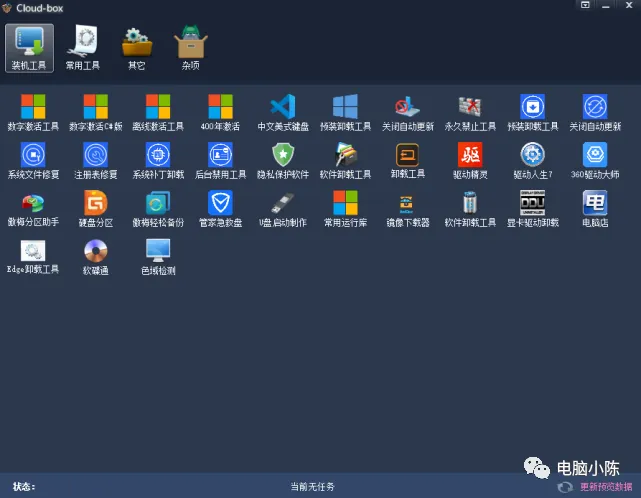Open 常用运行库

345,209
